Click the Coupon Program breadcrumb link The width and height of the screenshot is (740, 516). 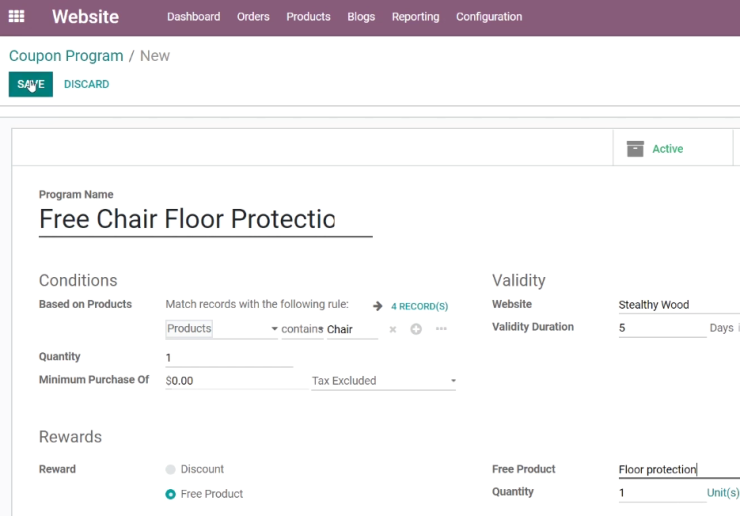[x=66, y=56]
